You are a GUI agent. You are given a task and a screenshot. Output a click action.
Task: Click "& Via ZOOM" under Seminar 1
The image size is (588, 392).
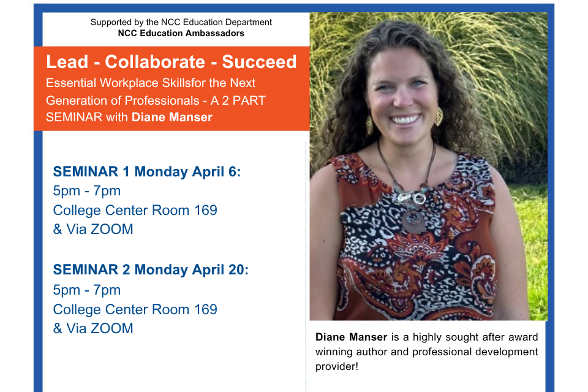(92, 230)
